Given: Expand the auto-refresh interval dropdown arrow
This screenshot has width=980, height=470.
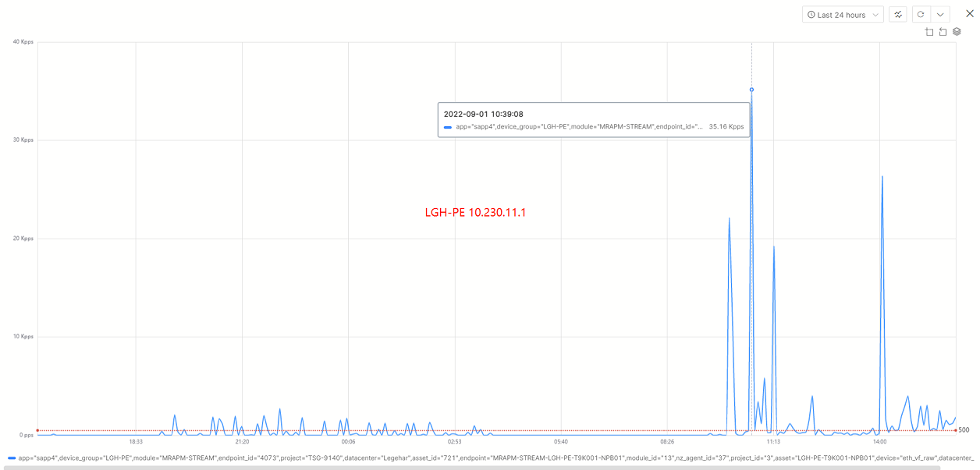Looking at the screenshot, I should pyautogui.click(x=940, y=15).
